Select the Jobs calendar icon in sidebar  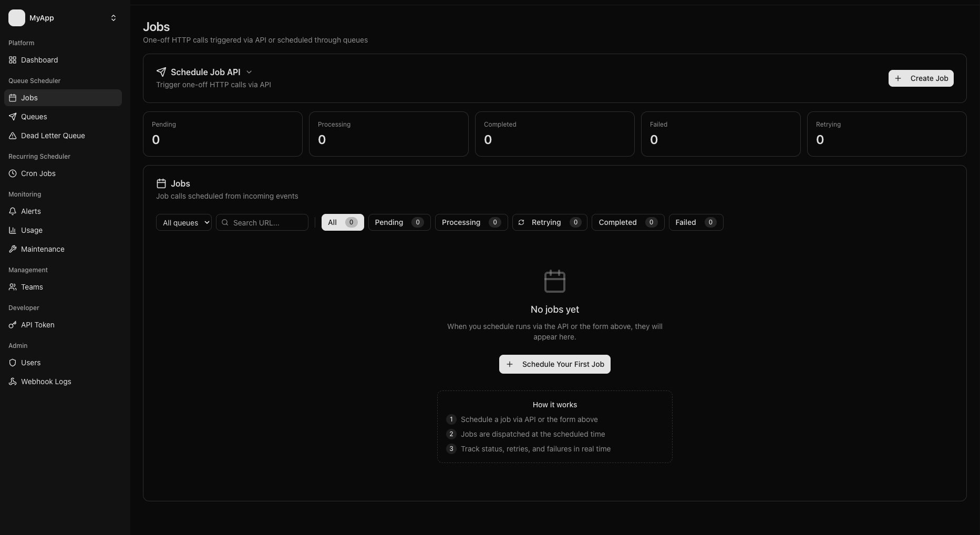coord(13,98)
